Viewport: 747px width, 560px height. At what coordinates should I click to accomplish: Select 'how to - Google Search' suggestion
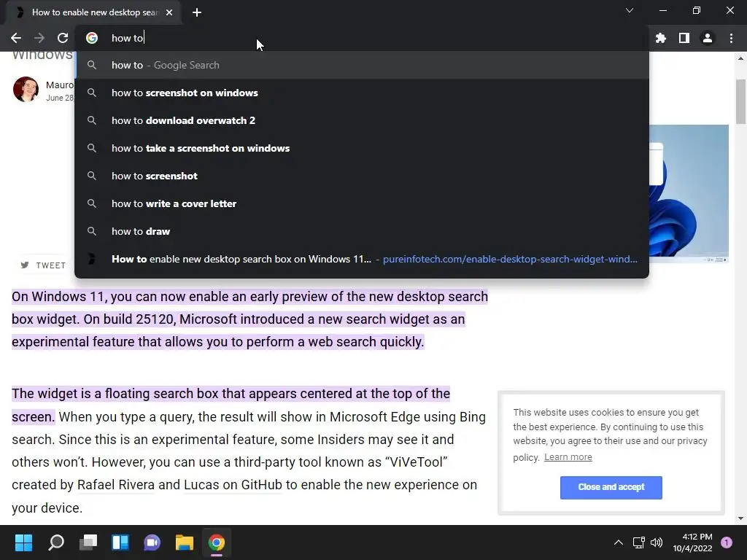coord(362,65)
